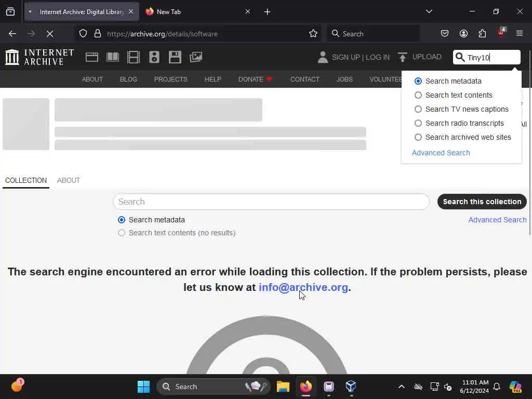532x399 pixels.
Task: Open the Firefox account icon
Action: click(463, 34)
